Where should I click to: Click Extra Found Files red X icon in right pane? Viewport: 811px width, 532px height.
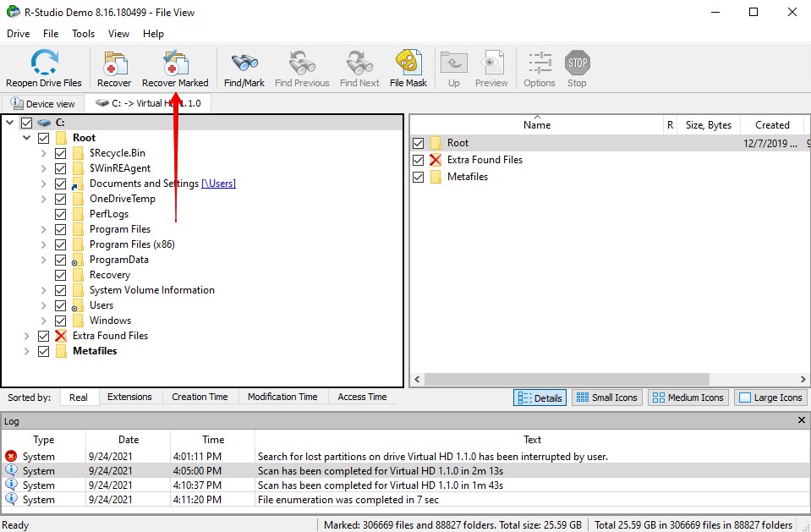pyautogui.click(x=436, y=160)
